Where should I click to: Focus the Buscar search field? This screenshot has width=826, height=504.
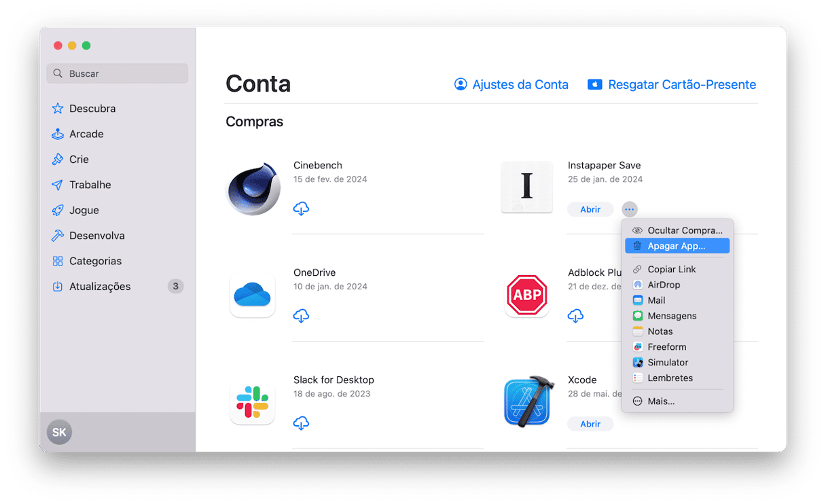[x=118, y=73]
